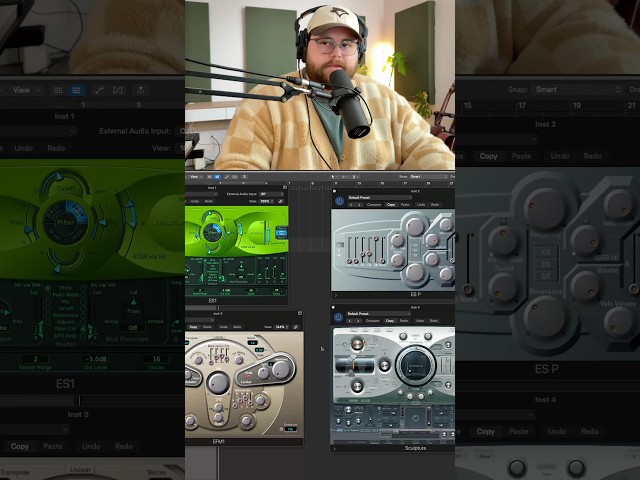Click Copy in the Sculpture header

390,320
